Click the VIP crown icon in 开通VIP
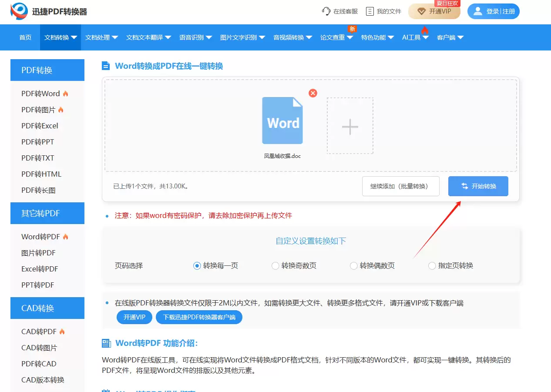The height and width of the screenshot is (392, 551). 421,11
